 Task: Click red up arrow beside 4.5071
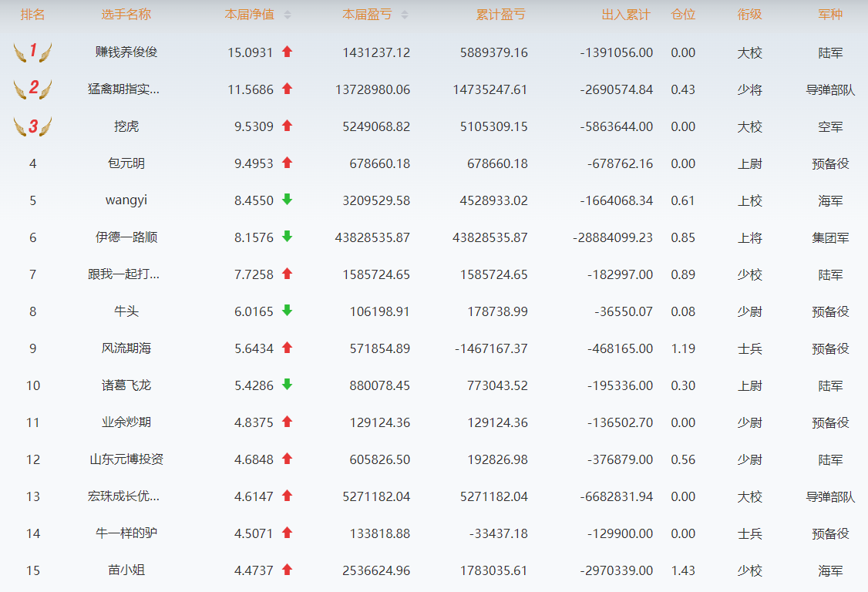pyautogui.click(x=287, y=533)
